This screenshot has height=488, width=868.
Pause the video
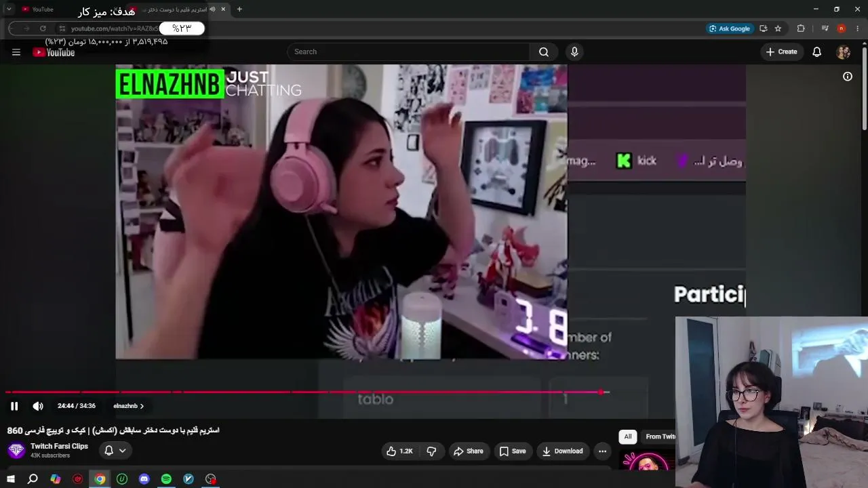[x=14, y=406]
